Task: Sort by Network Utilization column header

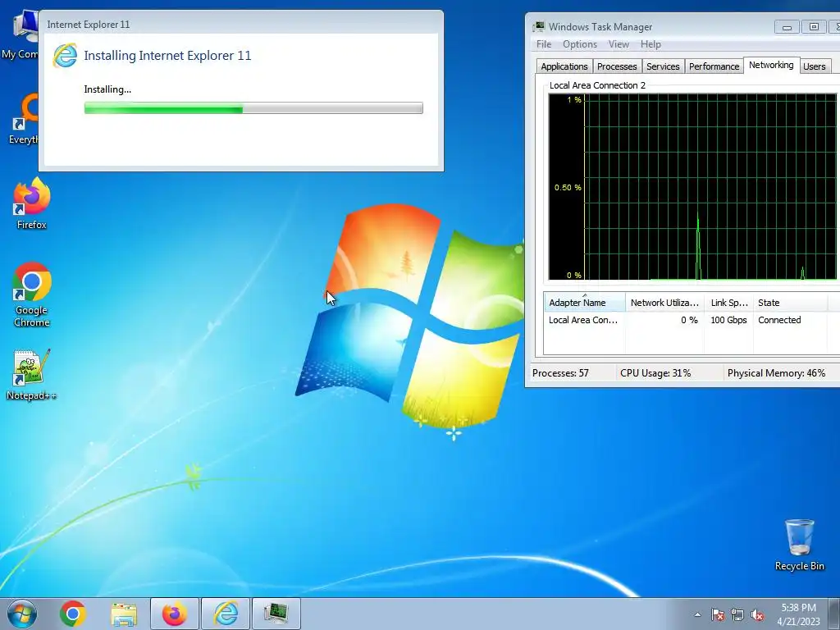Action: (664, 303)
